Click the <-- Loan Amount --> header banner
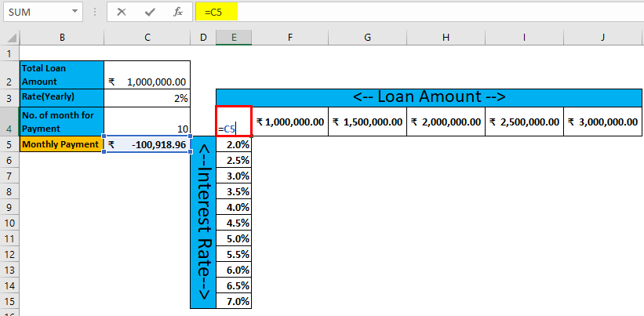Viewport: 644px width, 316px height. [429, 97]
